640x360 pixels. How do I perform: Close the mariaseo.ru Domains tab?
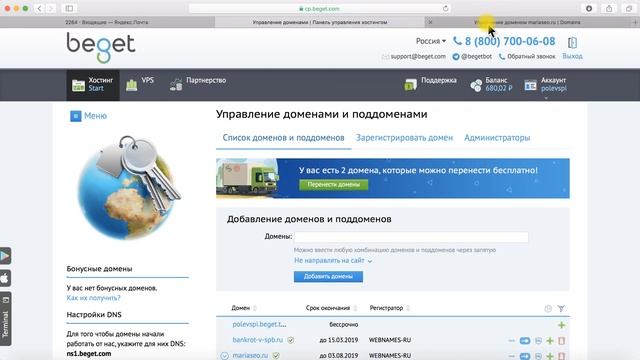coord(430,22)
